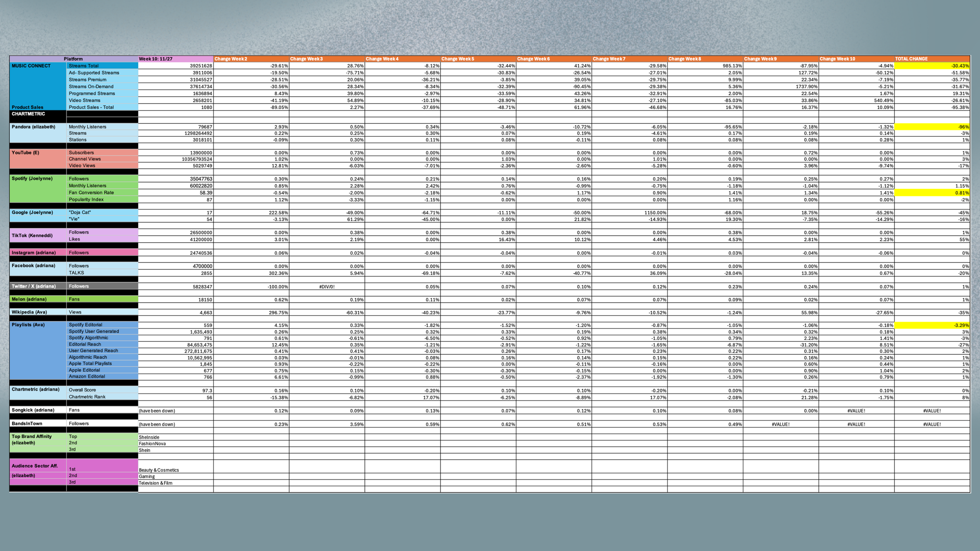Select the 'Fan Conversion Rate' label
This screenshot has width=980, height=551.
(x=102, y=193)
